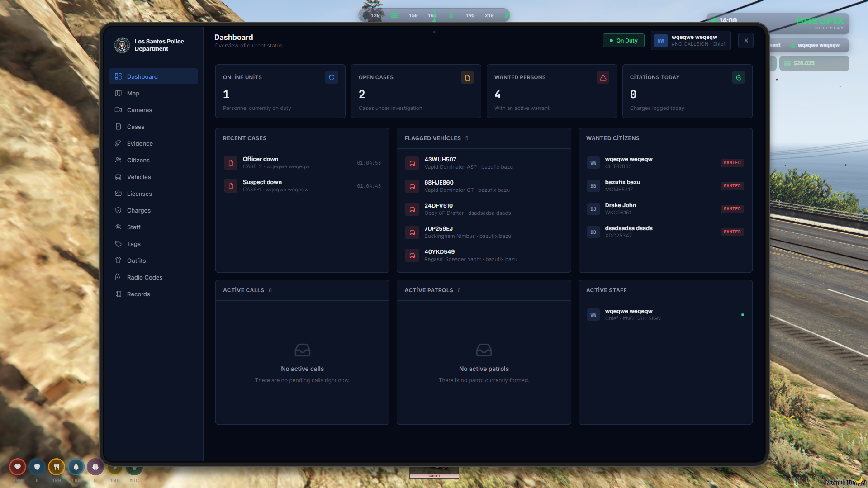Click the Suspect down case file icon

click(x=231, y=186)
